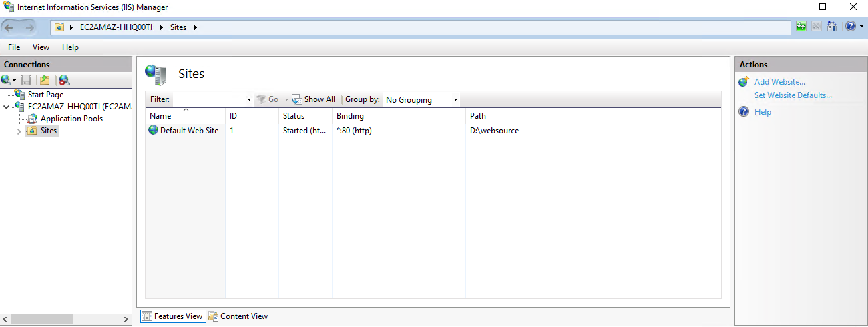Click the Sites folder icon in the tree

pyautogui.click(x=31, y=131)
